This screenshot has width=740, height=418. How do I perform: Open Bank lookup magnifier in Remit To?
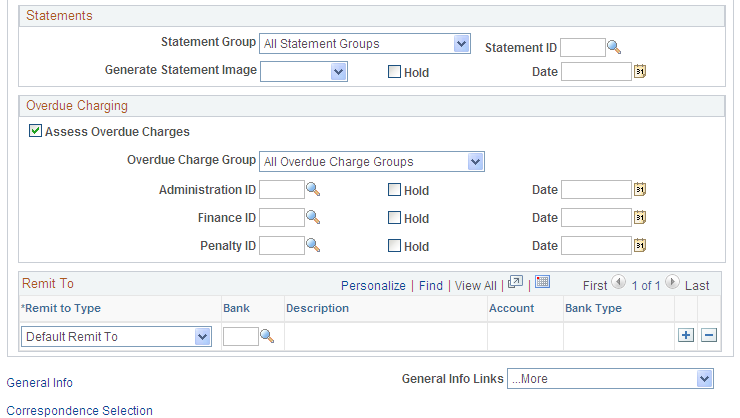pyautogui.click(x=267, y=336)
